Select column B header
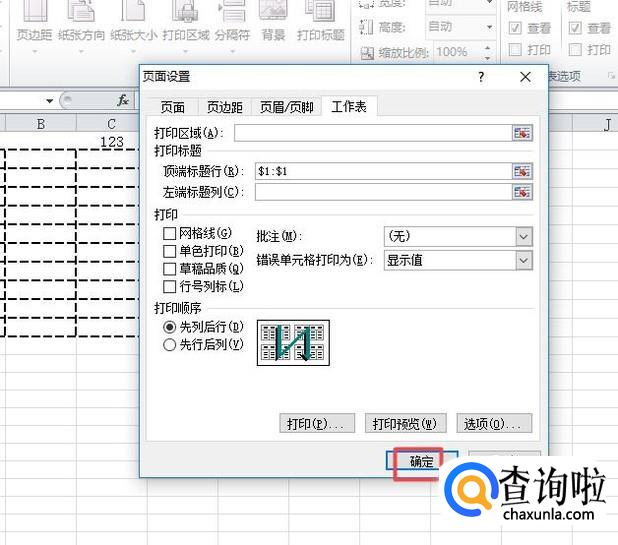618x545 pixels. tap(41, 124)
